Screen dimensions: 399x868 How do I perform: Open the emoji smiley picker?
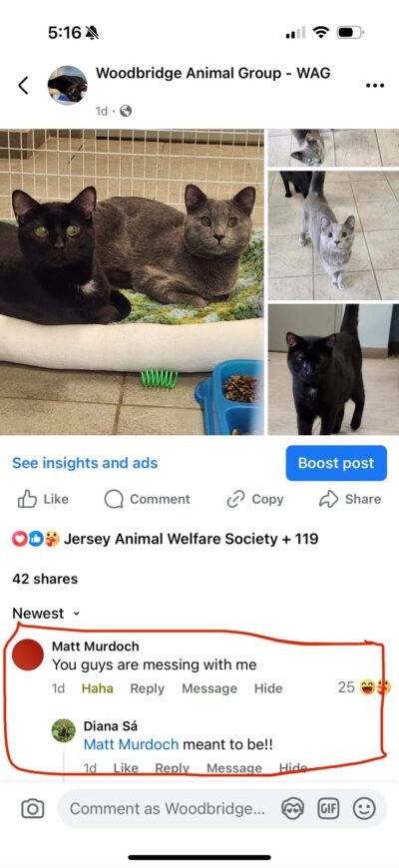coord(364,809)
